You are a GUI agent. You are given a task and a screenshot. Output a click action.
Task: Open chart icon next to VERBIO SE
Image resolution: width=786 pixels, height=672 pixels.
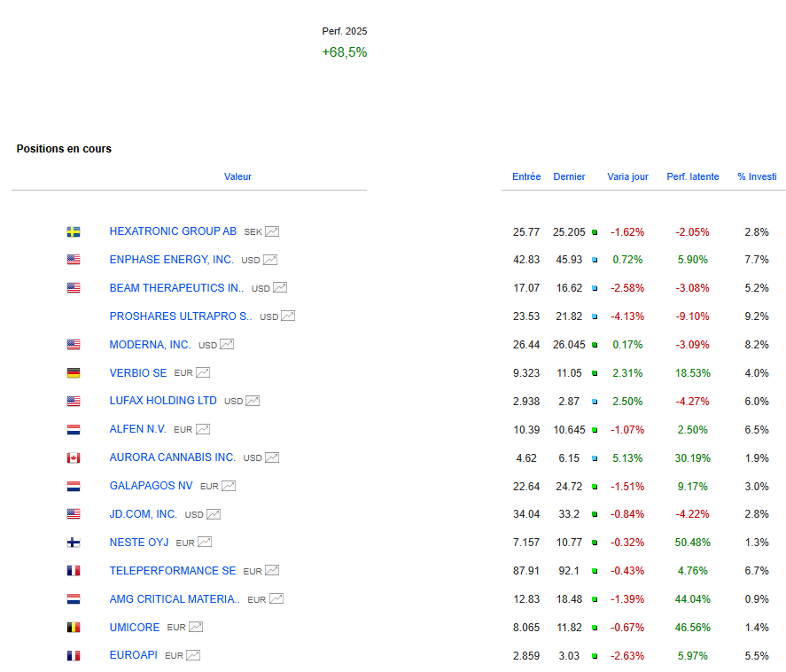[203, 372]
